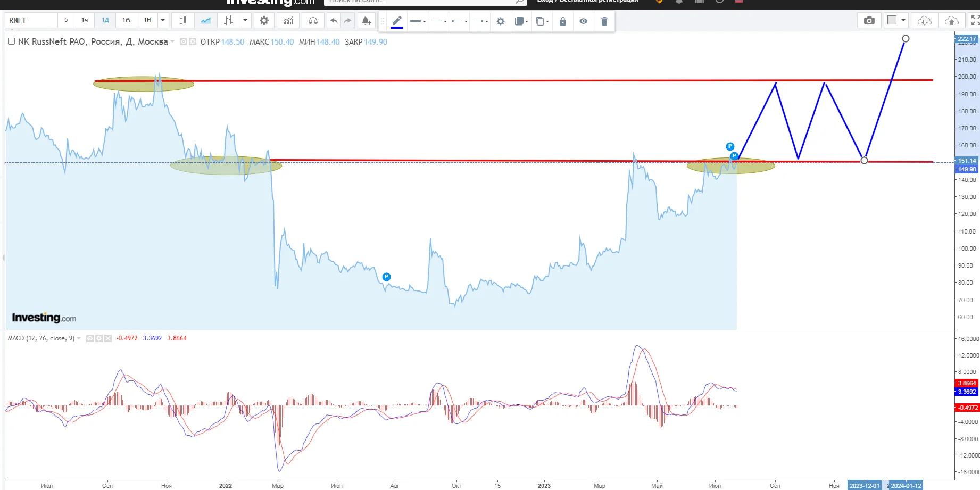Undo the last chart action
The height and width of the screenshot is (490, 980).
pyautogui.click(x=334, y=20)
